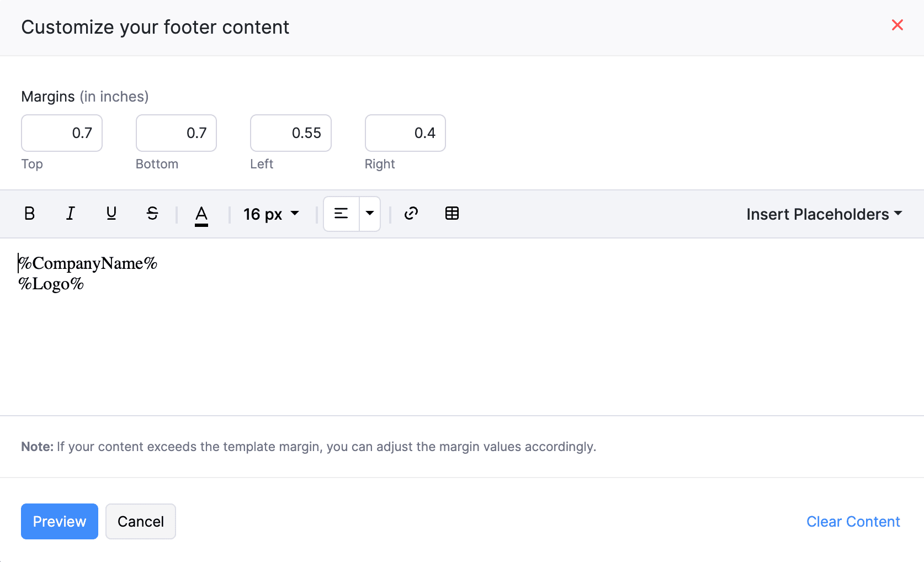Open the font size dropdown

(x=270, y=214)
